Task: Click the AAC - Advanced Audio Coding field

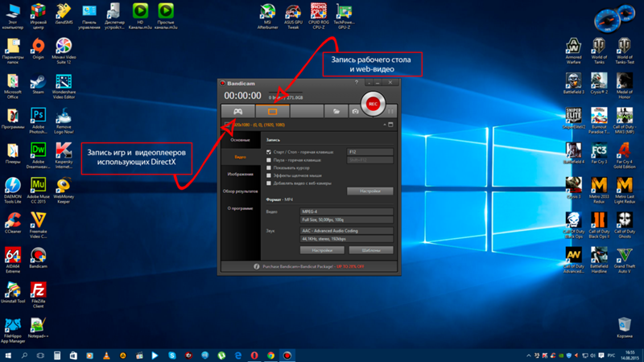Action: coord(346,231)
